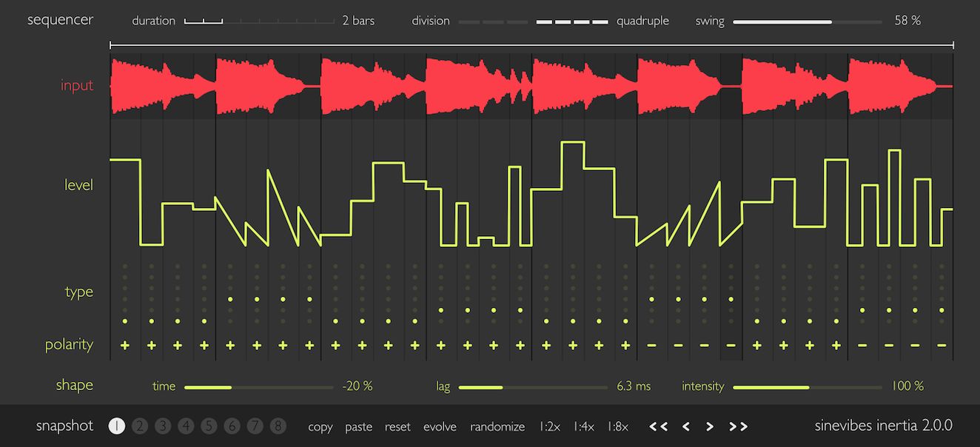Apply the 1:4x pattern multiplier

coord(584,426)
